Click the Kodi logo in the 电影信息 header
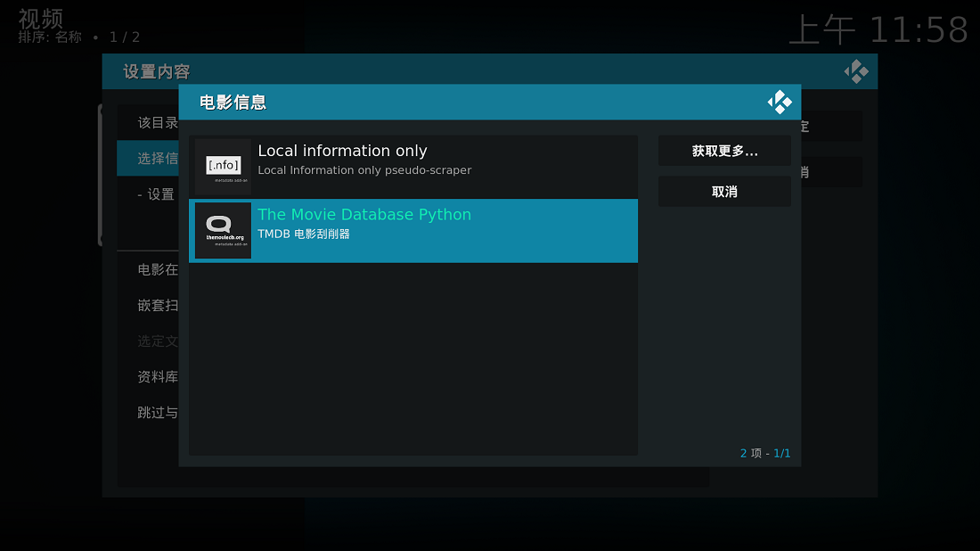Viewport: 980px width, 551px height. tap(780, 102)
